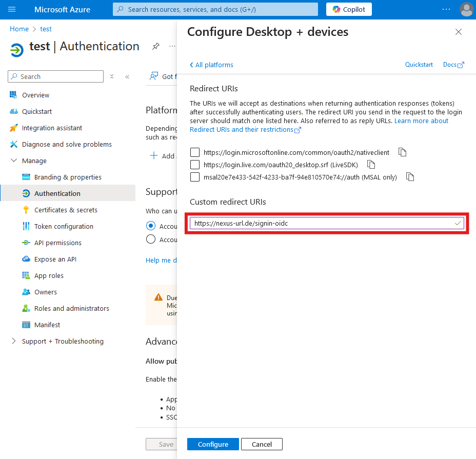Screen dimensions: 476x459
Task: Go back to All platforms
Action: (211, 65)
